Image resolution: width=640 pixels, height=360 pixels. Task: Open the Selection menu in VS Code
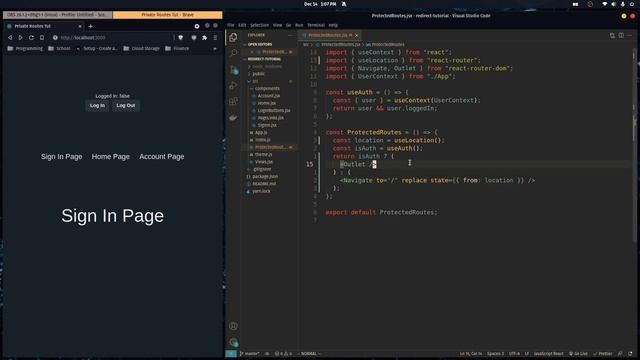259,25
